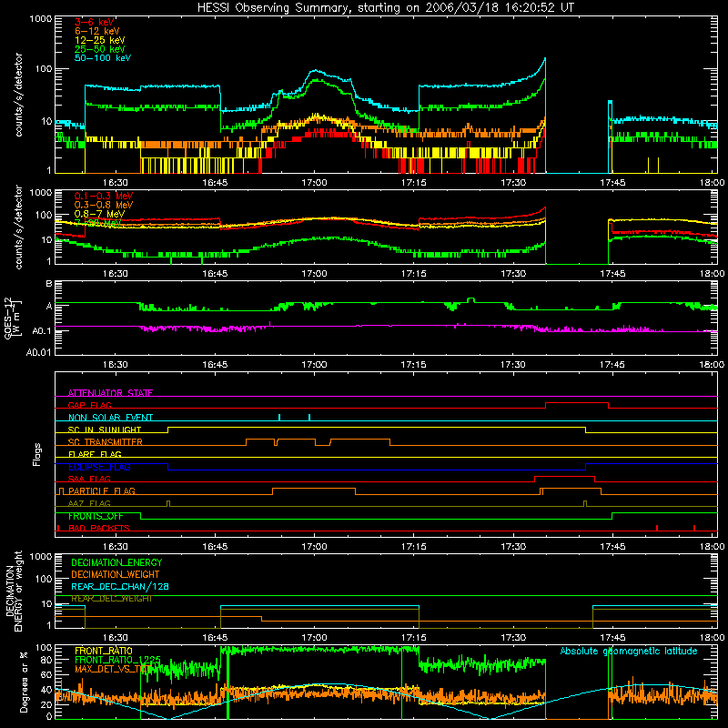Click the B level label on GOES axis
728x728 pixels.
(49, 283)
